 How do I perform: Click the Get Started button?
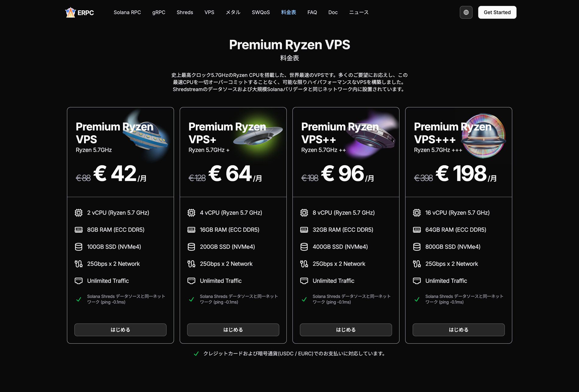tap(497, 12)
